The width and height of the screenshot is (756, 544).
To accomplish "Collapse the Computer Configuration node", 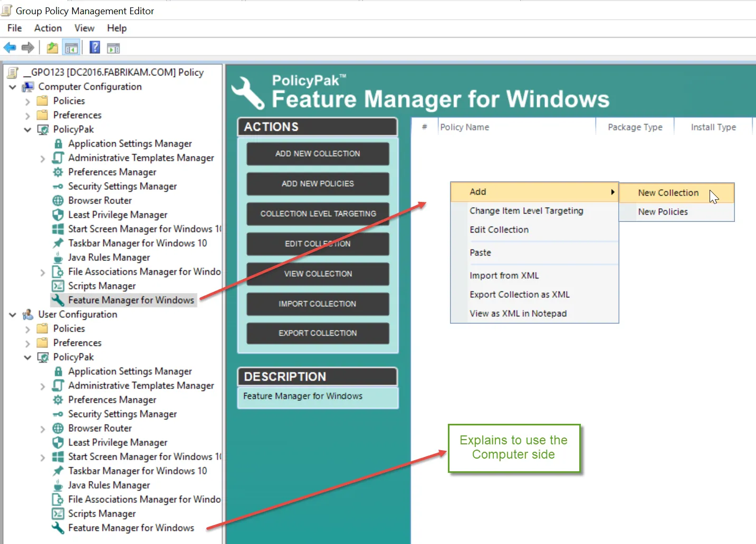I will click(x=13, y=86).
